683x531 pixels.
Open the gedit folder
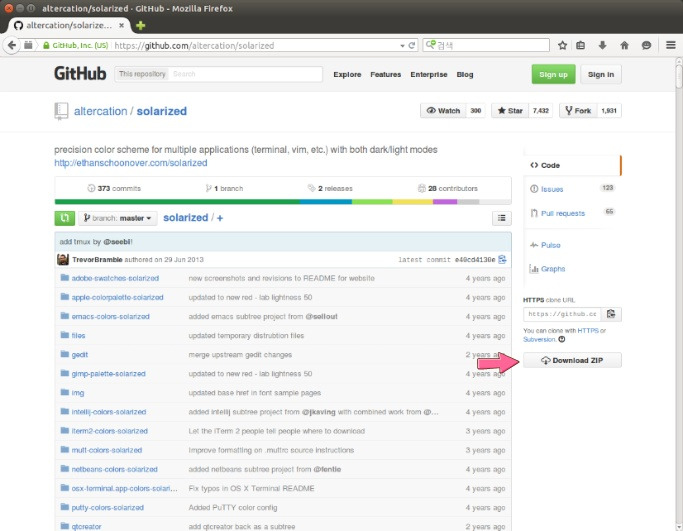(x=80, y=355)
